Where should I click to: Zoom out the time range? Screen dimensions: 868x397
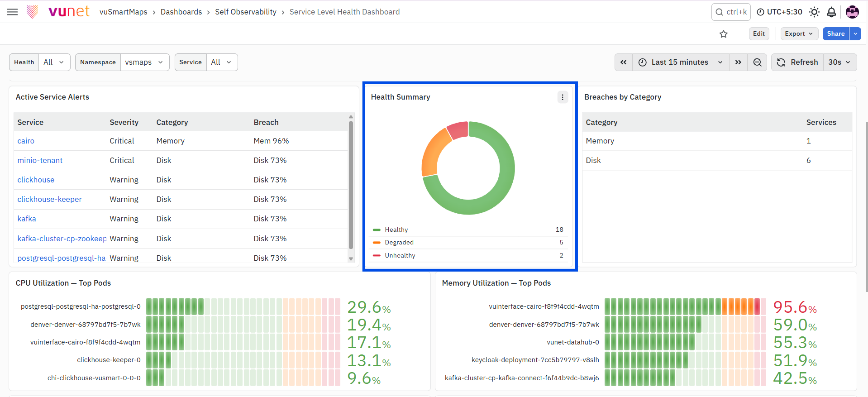(x=757, y=62)
